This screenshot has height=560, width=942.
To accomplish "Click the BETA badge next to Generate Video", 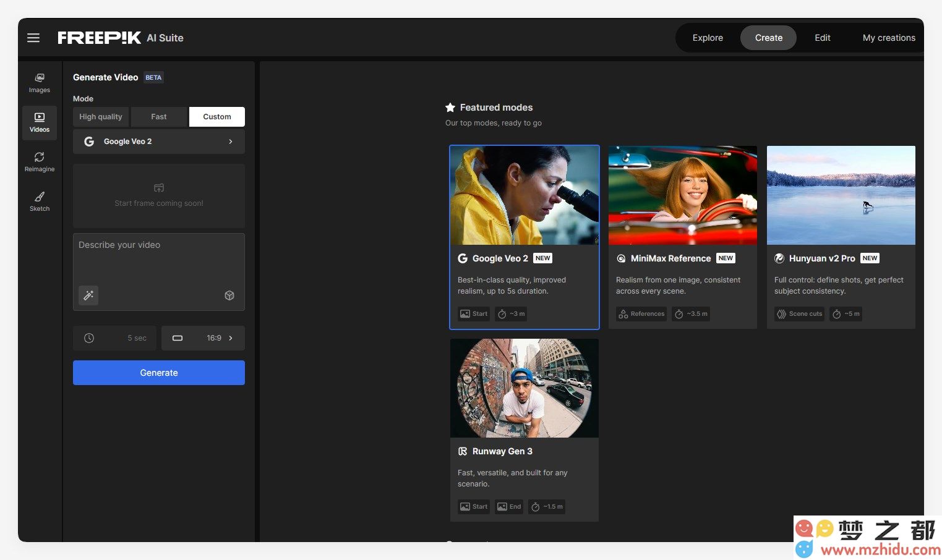I will [153, 77].
